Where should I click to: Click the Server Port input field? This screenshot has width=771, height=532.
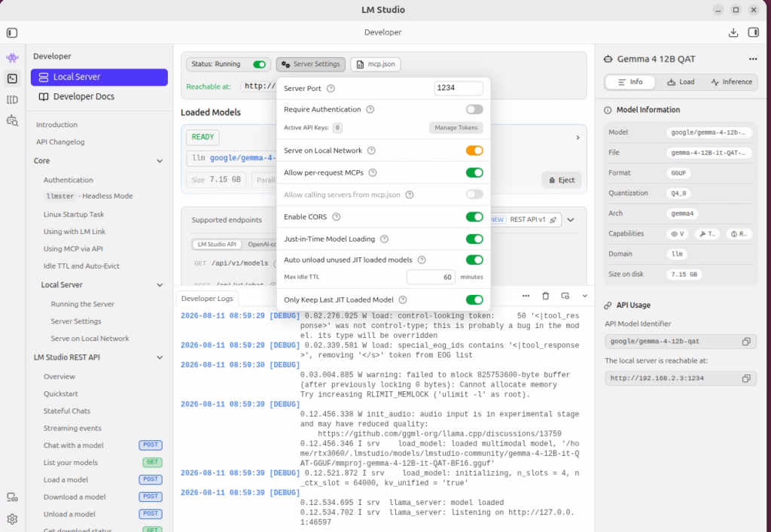459,89
